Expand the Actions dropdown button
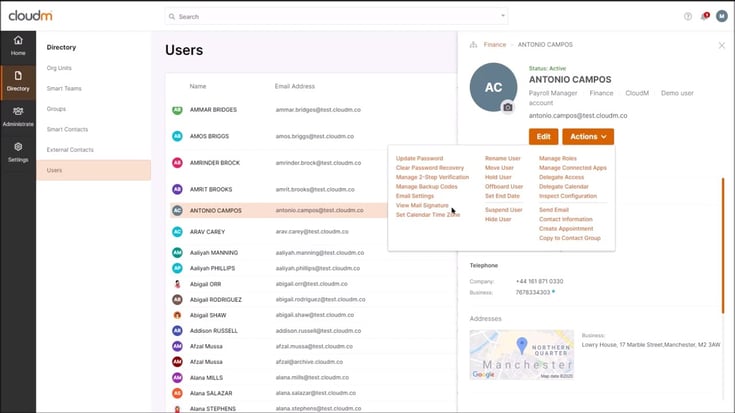 588,136
